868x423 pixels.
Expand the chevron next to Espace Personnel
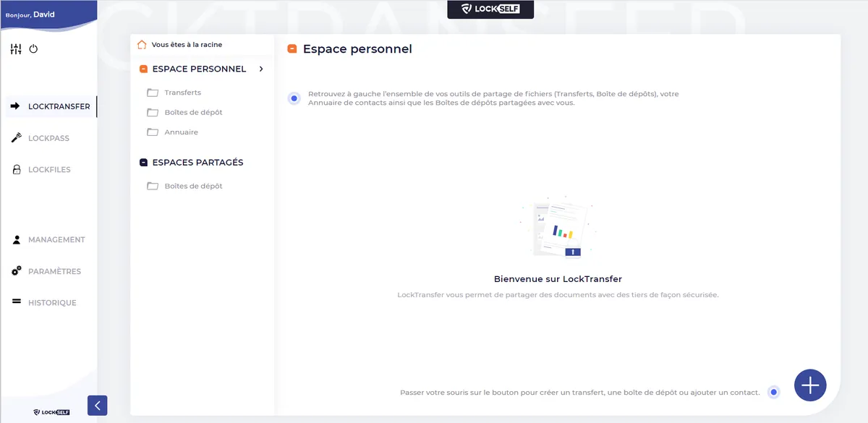click(x=261, y=69)
